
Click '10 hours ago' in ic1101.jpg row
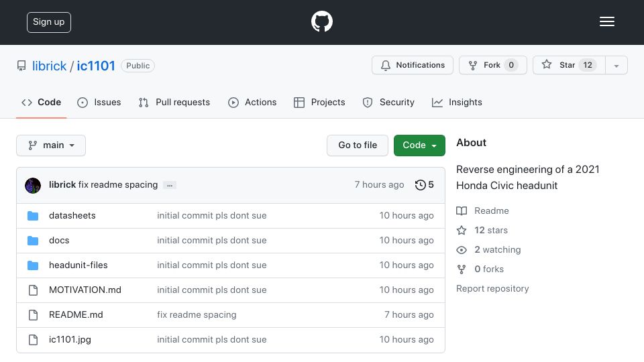pos(407,340)
